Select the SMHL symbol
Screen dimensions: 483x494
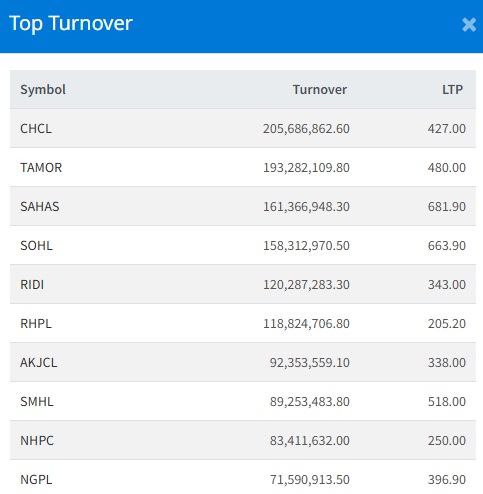point(37,402)
